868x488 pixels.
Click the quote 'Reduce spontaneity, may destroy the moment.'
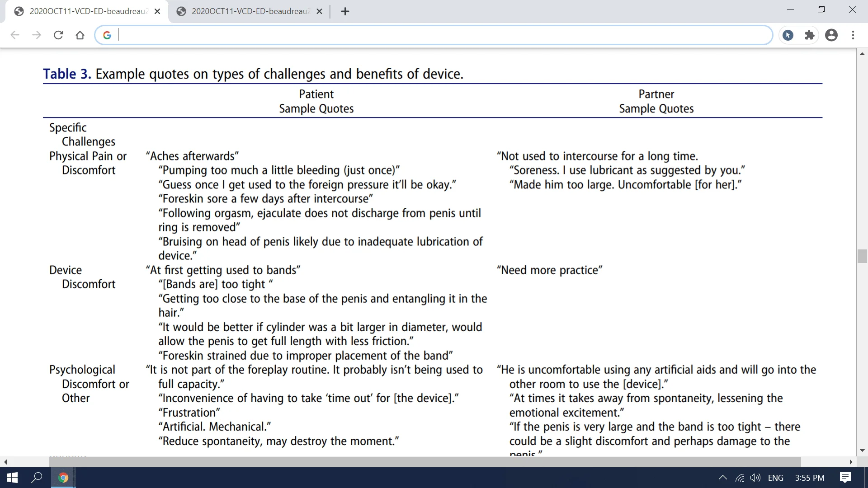tap(279, 441)
